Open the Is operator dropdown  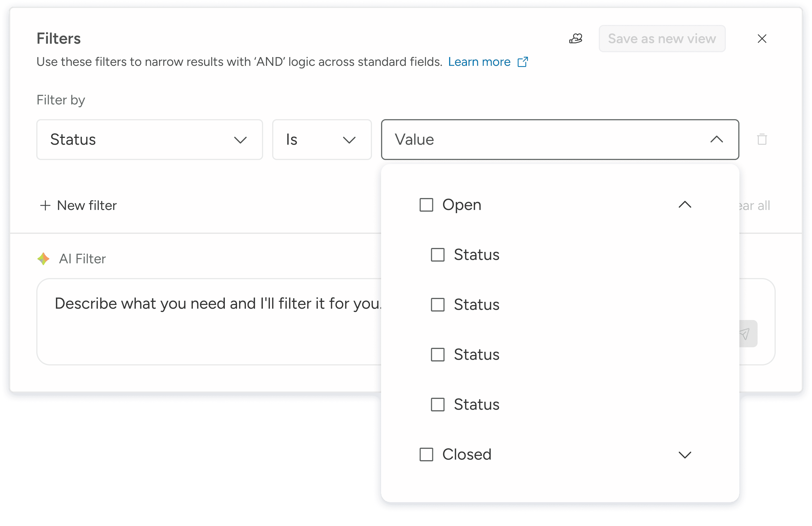pyautogui.click(x=322, y=140)
